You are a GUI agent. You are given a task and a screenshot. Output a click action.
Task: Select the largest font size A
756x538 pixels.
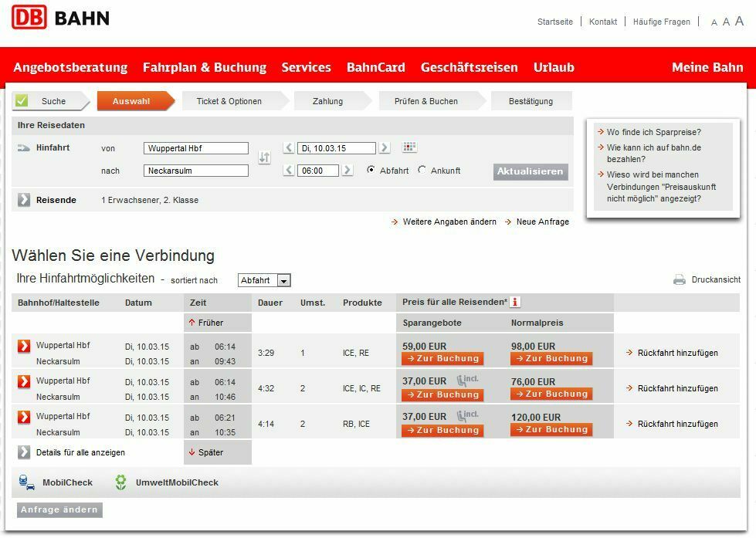(739, 22)
